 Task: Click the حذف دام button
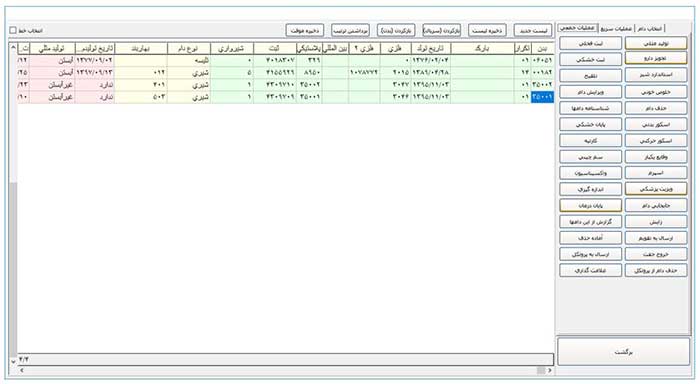tap(656, 108)
